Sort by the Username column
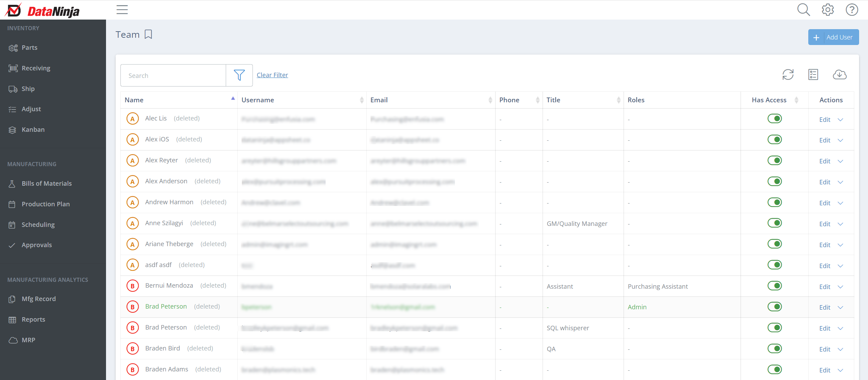Screen dimensions: 868x380 [258, 100]
